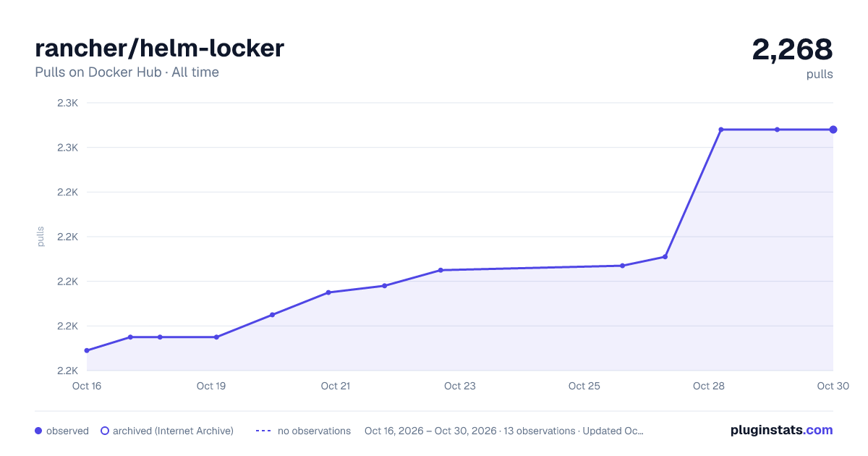Viewport: 868px width, 456px height.
Task: Click the '2,268' total pulls value
Action: tap(792, 49)
